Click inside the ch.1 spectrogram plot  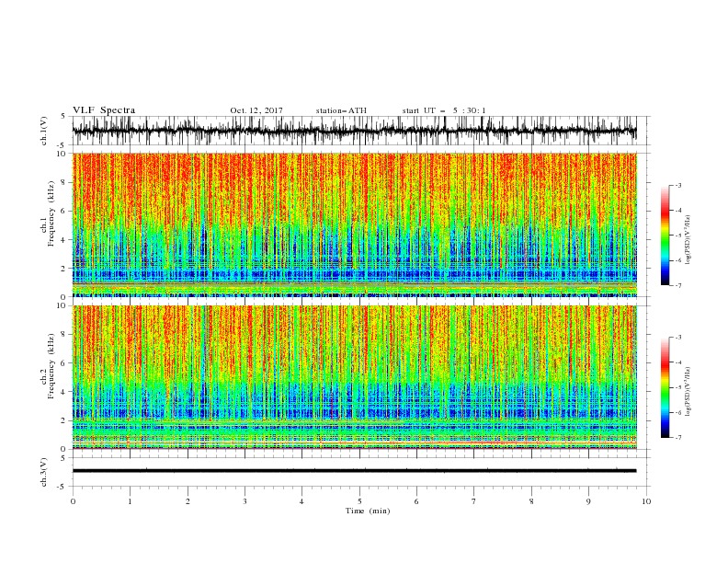354,224
